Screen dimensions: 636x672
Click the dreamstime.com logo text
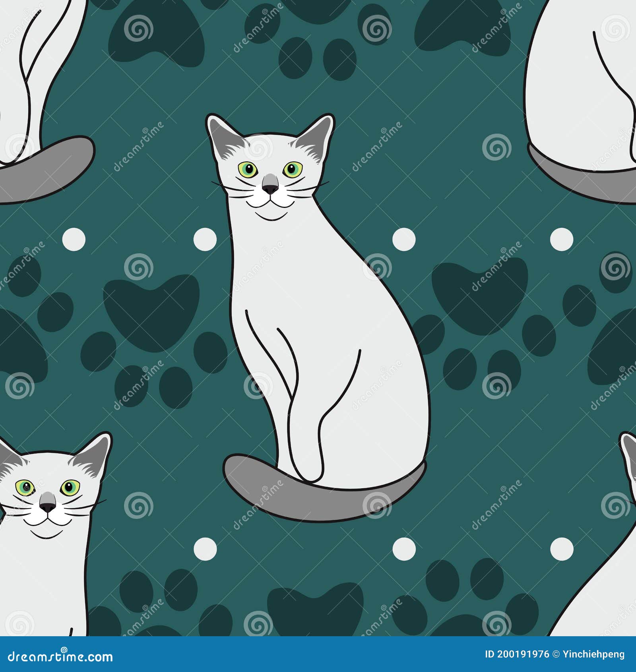coord(60,657)
